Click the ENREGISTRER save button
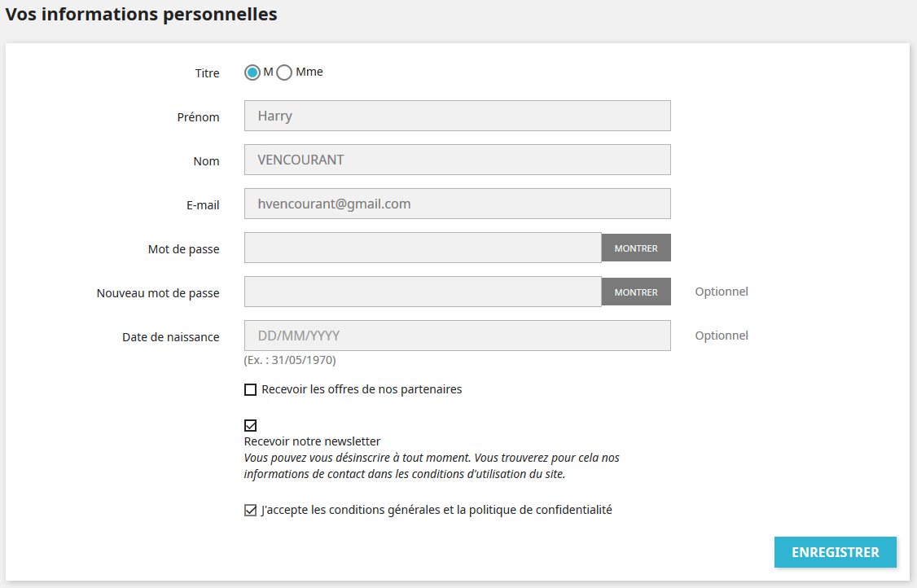917x588 pixels. click(x=835, y=552)
